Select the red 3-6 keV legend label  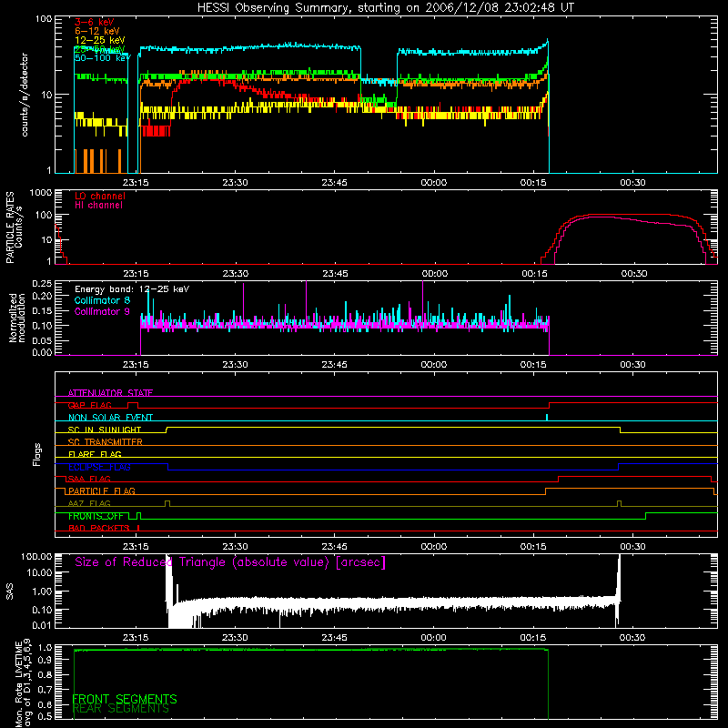tap(95, 22)
